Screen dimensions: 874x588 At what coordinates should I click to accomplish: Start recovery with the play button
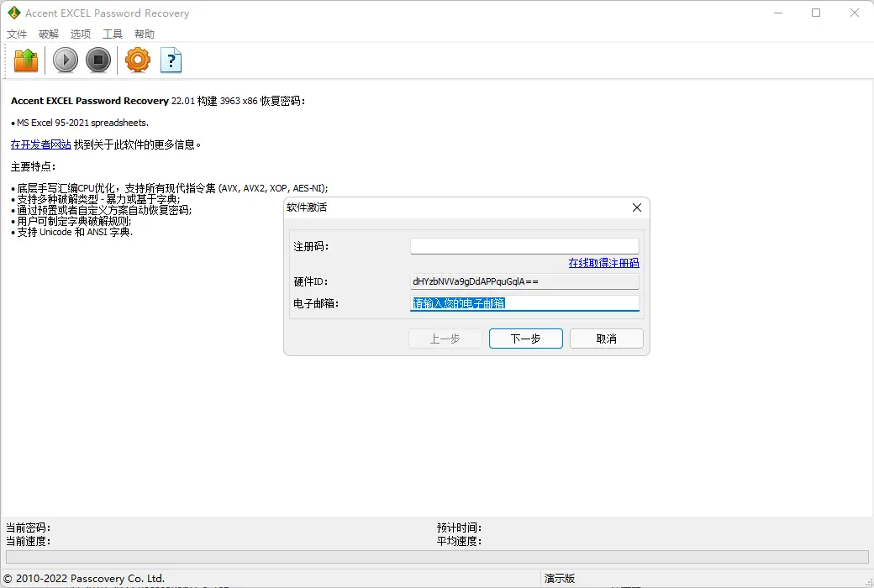[x=66, y=60]
